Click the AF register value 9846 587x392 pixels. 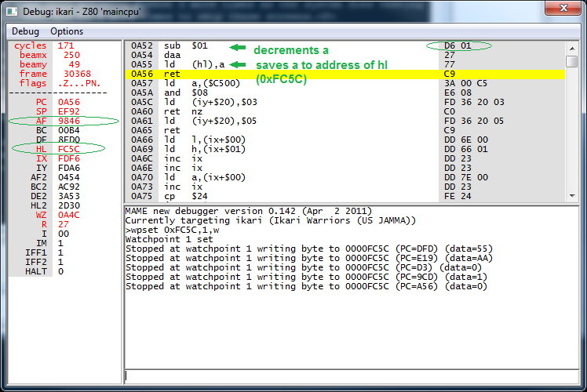pyautogui.click(x=69, y=121)
